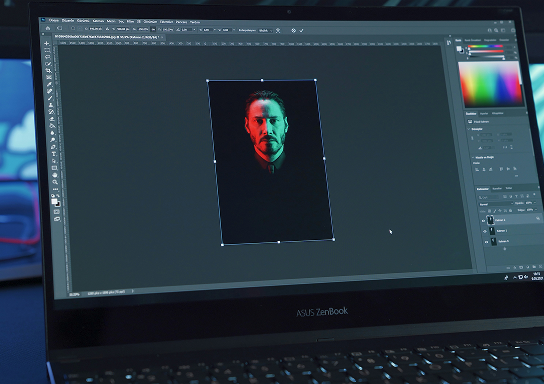544x384 pixels.
Task: Open the layer opacity dropdown arrow
Action: click(535, 203)
